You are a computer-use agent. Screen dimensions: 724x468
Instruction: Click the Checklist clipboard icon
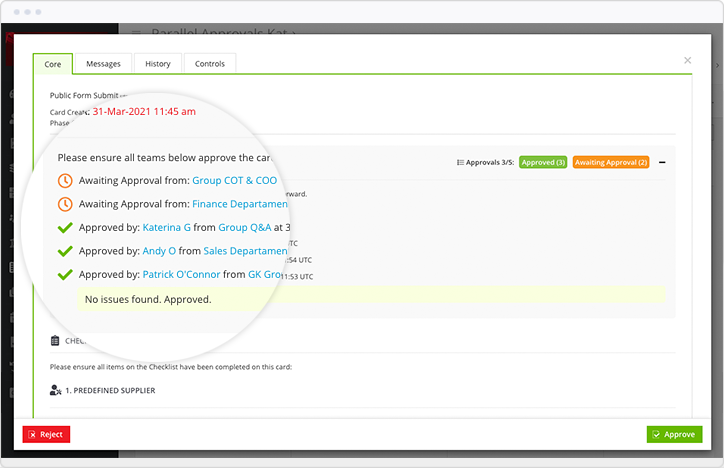55,341
